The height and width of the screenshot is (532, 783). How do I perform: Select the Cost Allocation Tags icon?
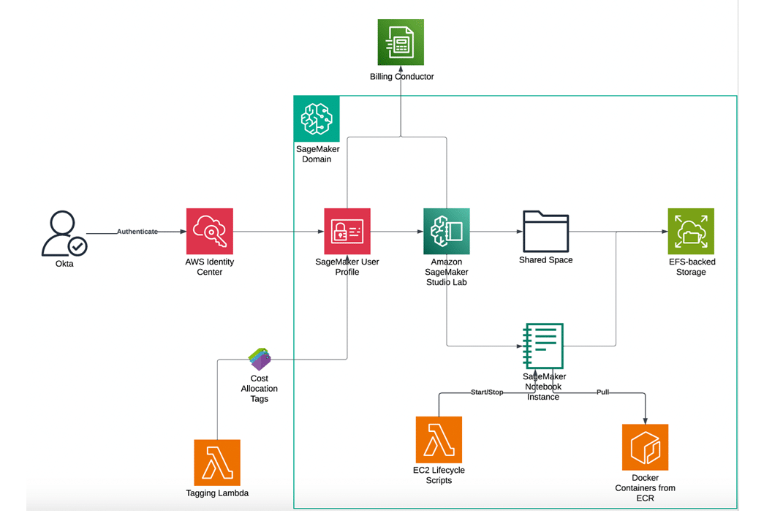click(260, 358)
